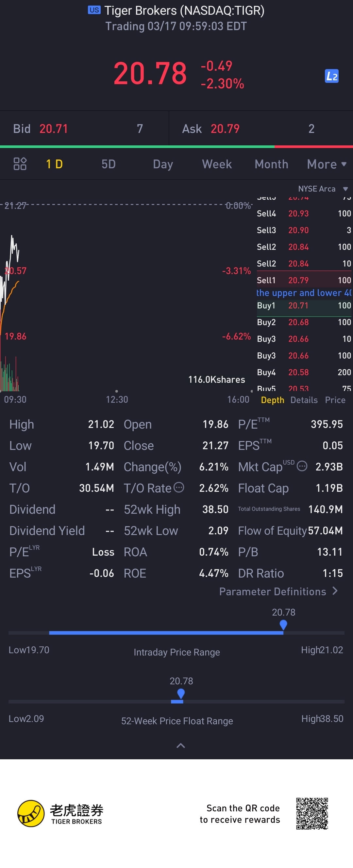Screen dimensions: 353x868
Task: Select the Price order book tab
Action: pyautogui.click(x=335, y=400)
